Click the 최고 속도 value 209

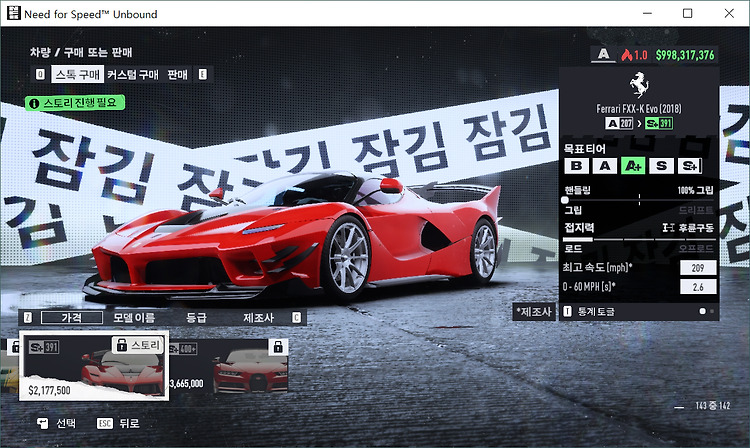698,268
